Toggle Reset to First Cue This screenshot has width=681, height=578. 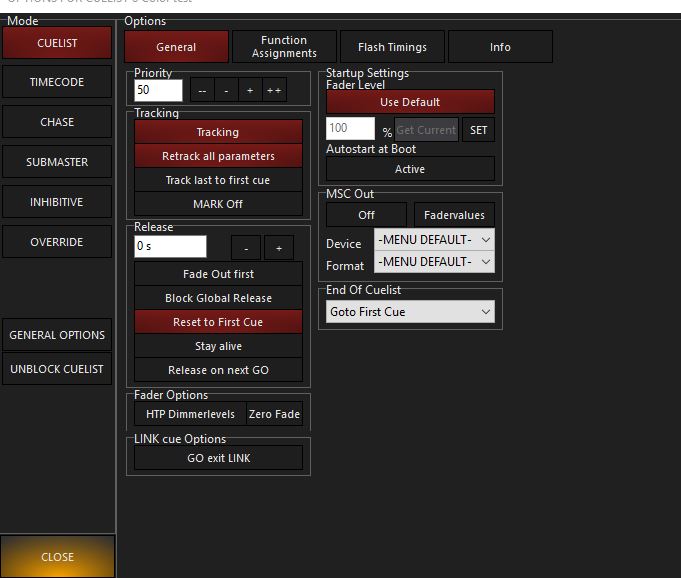click(x=218, y=322)
